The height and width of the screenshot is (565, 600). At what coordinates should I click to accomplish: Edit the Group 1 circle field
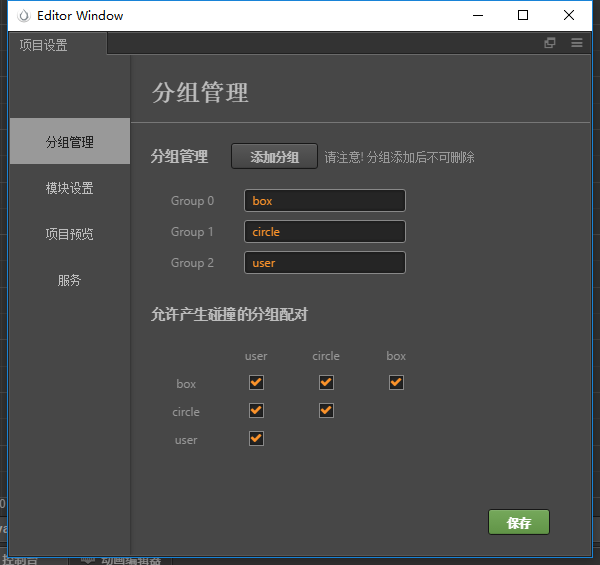(x=325, y=231)
